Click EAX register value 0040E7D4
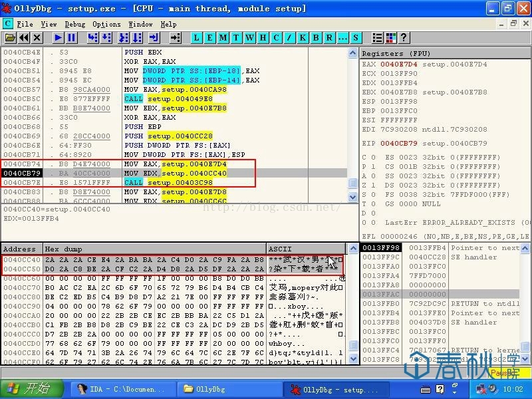 tap(399, 64)
